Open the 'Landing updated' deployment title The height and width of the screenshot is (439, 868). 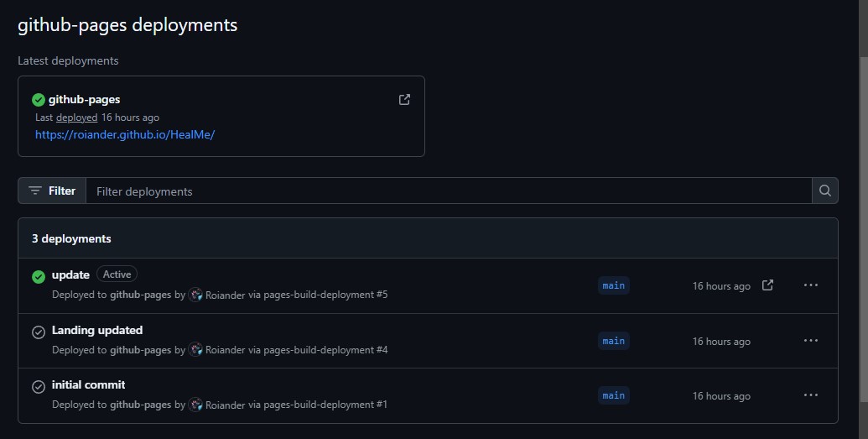tap(97, 331)
